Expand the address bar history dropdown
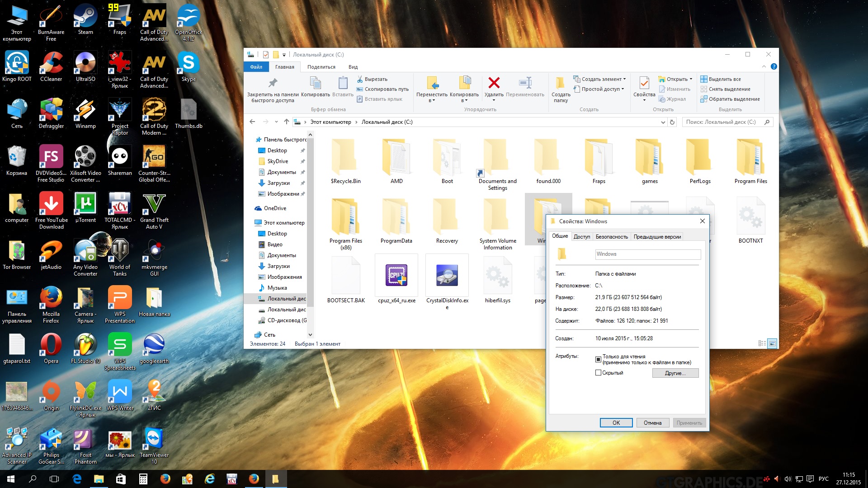The image size is (868, 488). [663, 122]
